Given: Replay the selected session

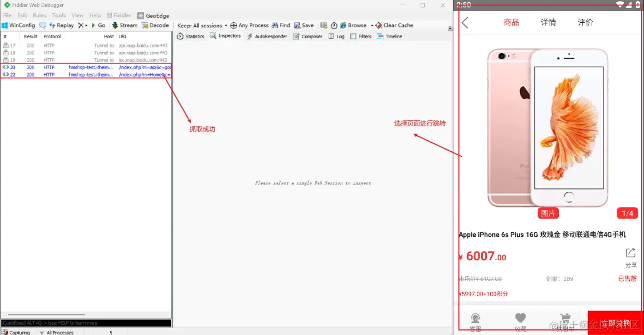Looking at the screenshot, I should (x=61, y=25).
